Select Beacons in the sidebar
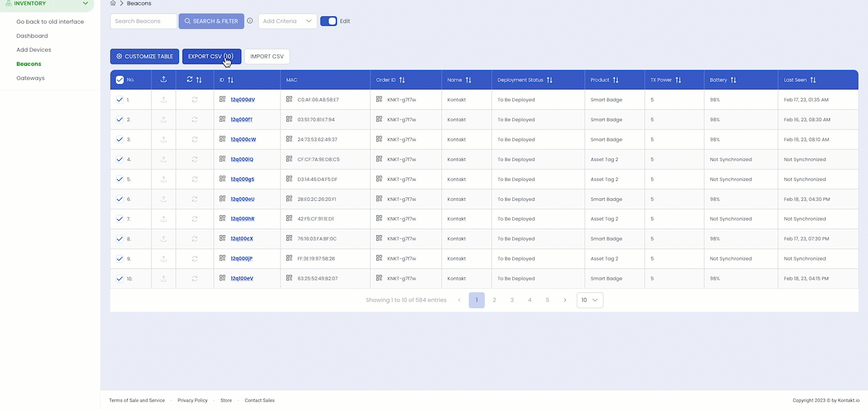Screen dimensions: 868x410 tap(29, 64)
